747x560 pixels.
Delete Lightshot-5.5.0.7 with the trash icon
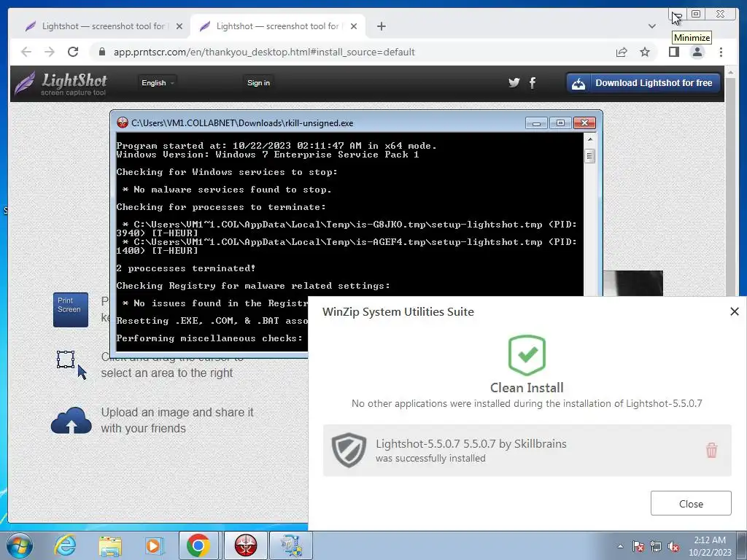click(711, 450)
